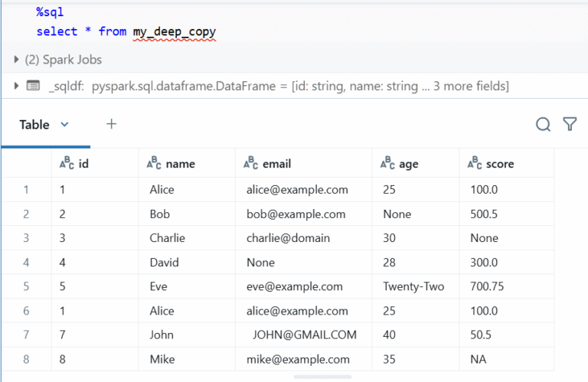Open the Table tab dropdown chevron
588x382 pixels.
pyautogui.click(x=64, y=124)
